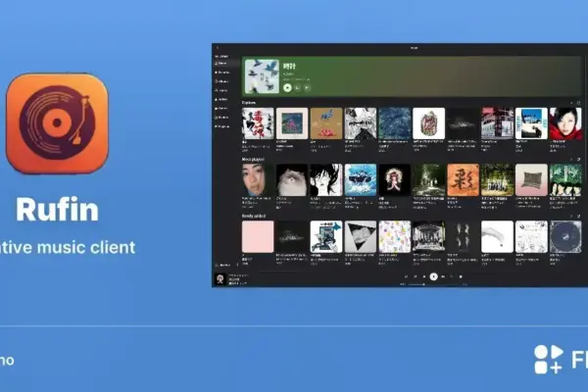Page the Recently added row right with its arrow
588x392 pixels.
pos(578,216)
